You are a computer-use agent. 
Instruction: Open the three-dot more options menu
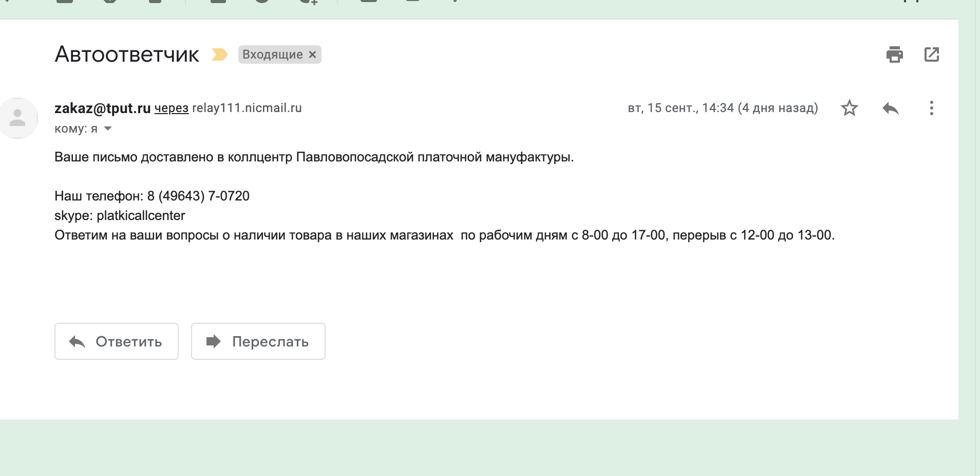click(x=931, y=108)
